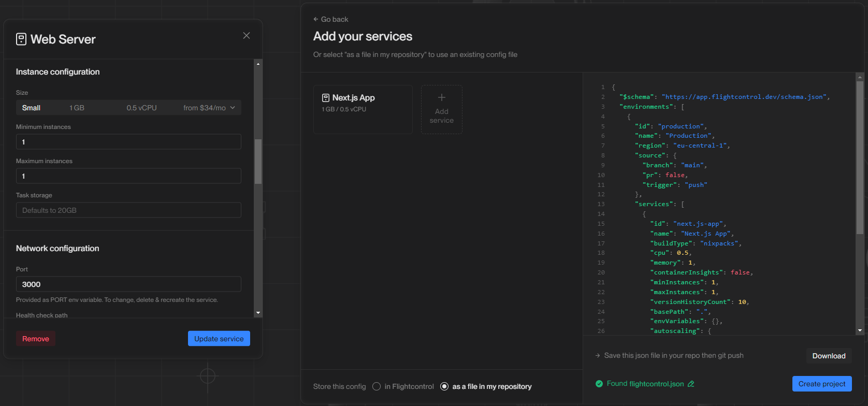Click the "nixpacks" buildType value

(720, 243)
